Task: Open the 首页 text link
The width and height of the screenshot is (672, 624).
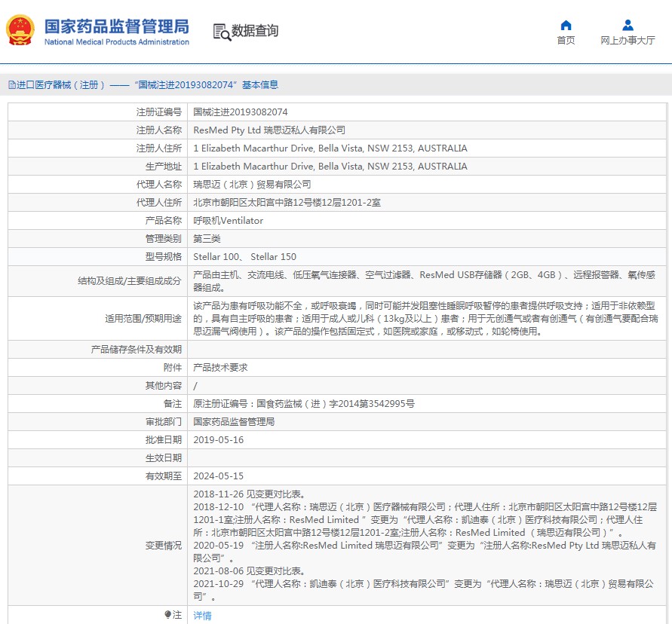Action: [566, 41]
